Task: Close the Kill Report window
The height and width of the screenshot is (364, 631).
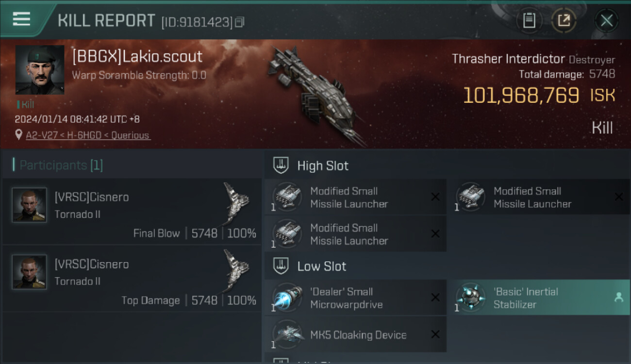Action: click(x=606, y=20)
